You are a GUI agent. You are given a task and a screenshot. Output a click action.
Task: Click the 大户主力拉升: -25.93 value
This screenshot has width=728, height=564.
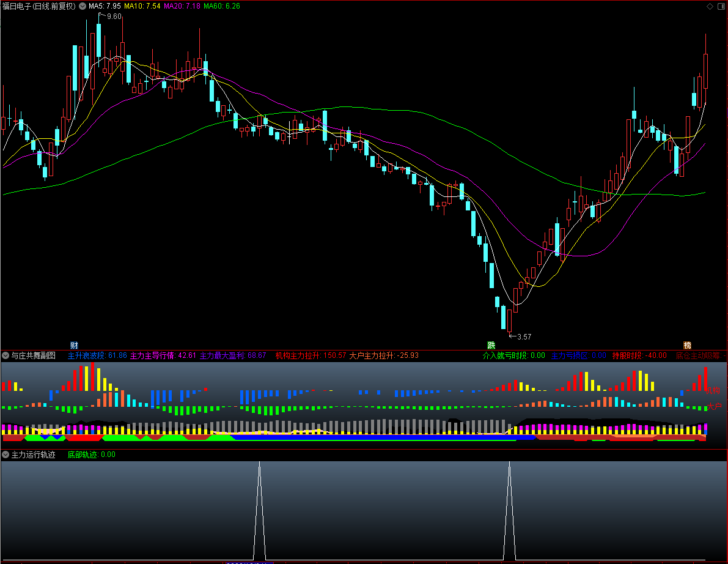(x=384, y=355)
